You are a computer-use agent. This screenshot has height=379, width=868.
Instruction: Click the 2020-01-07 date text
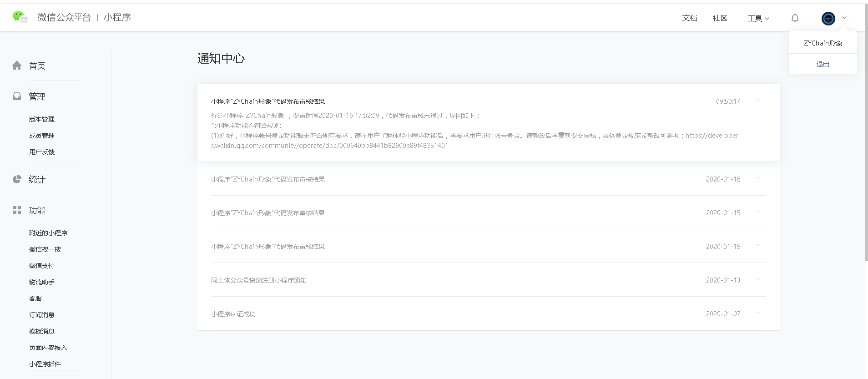723,314
